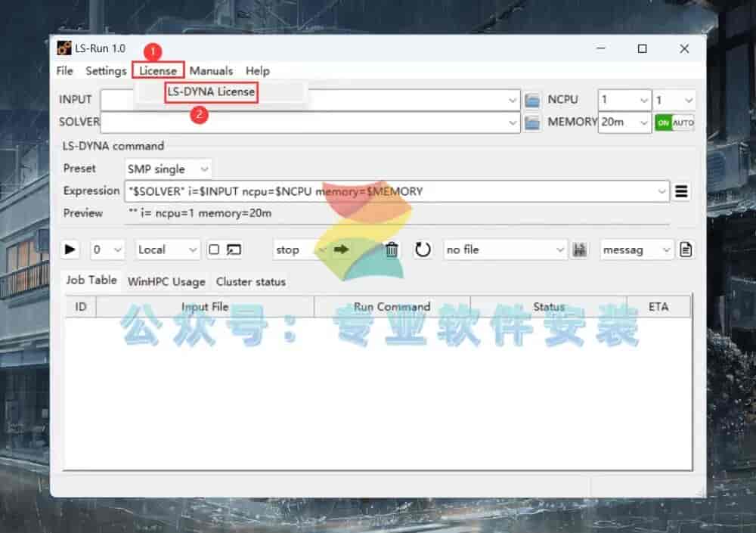Open the document icon beside messag dropdown
Image resolution: width=756 pixels, height=533 pixels.
(686, 249)
